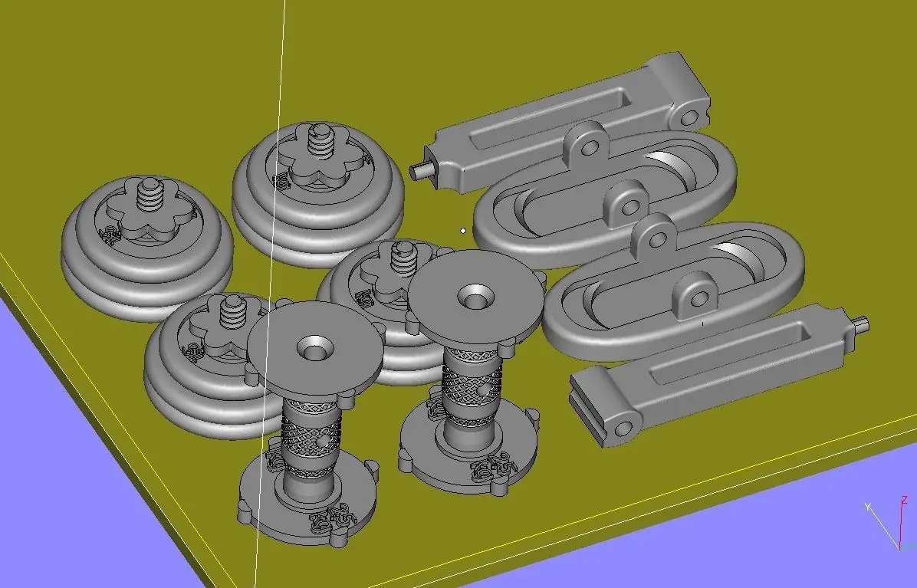This screenshot has width=917, height=588.
Task: Click the Z axis label of the gizmo
Action: (x=904, y=500)
